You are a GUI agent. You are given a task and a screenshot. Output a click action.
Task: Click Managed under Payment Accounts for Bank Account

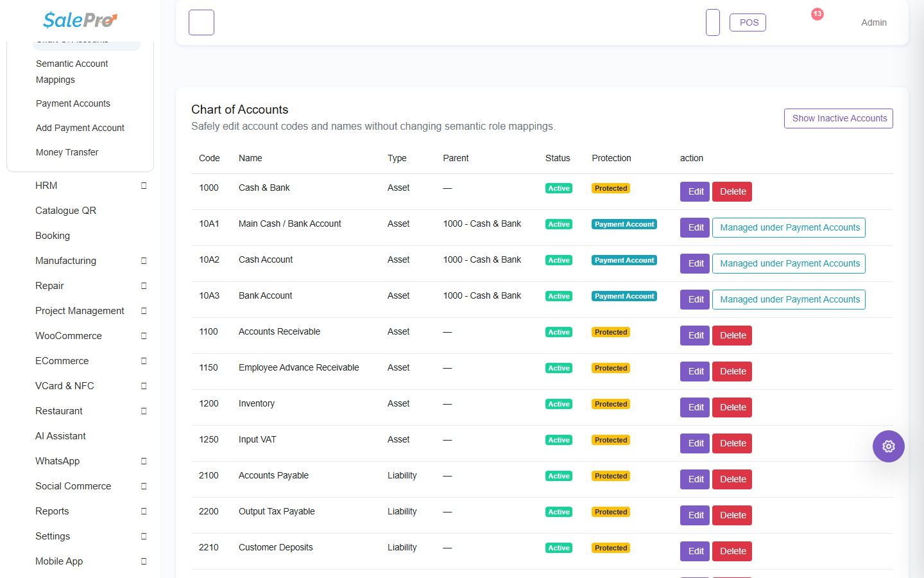click(789, 299)
